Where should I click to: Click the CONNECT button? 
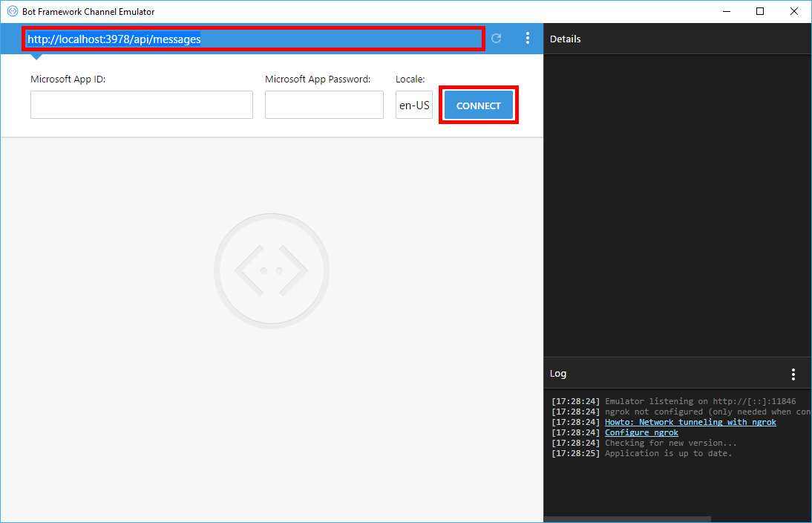tap(479, 105)
